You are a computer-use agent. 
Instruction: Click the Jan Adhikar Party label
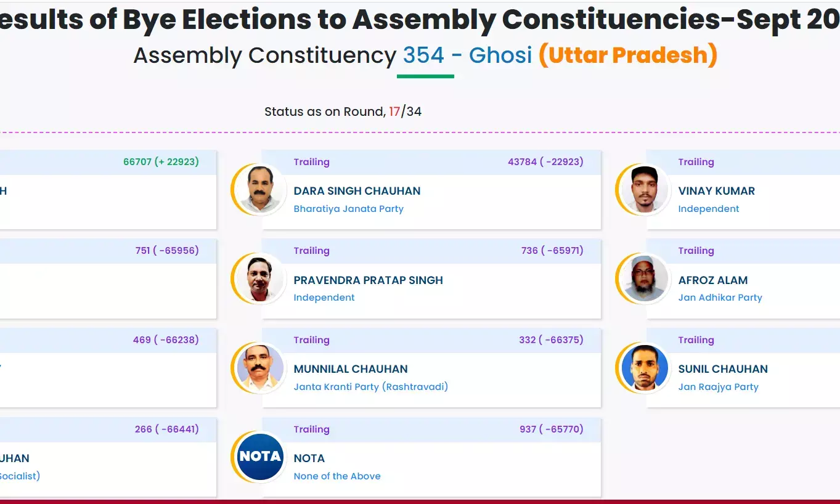pos(720,298)
